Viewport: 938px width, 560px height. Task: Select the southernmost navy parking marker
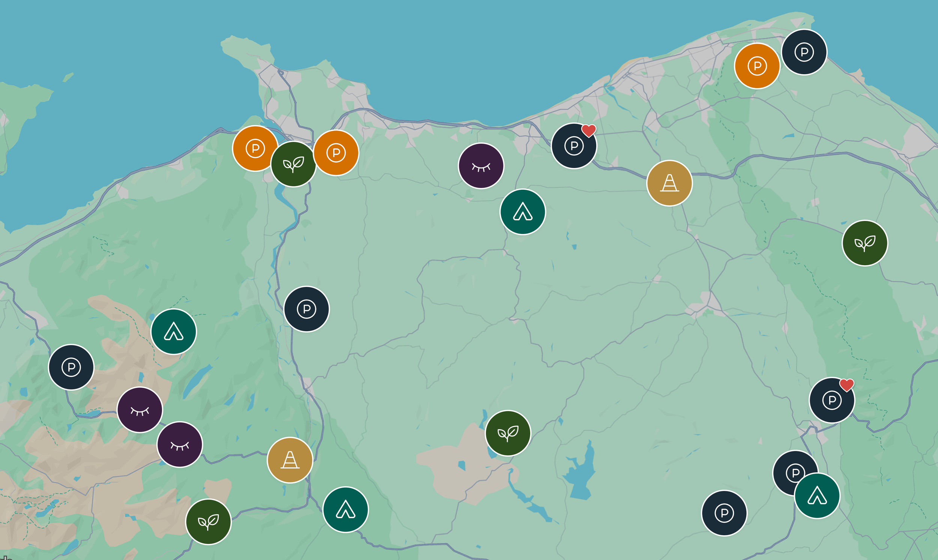coord(724,513)
